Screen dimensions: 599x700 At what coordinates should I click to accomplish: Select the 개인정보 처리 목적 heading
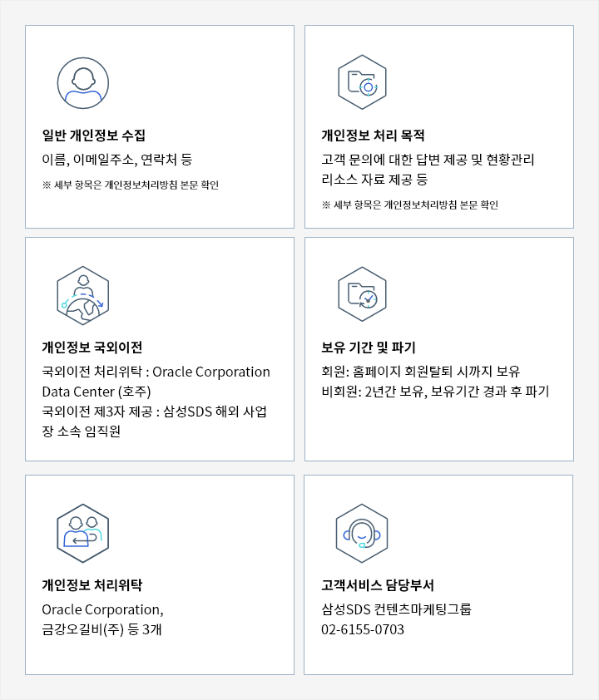(373, 136)
